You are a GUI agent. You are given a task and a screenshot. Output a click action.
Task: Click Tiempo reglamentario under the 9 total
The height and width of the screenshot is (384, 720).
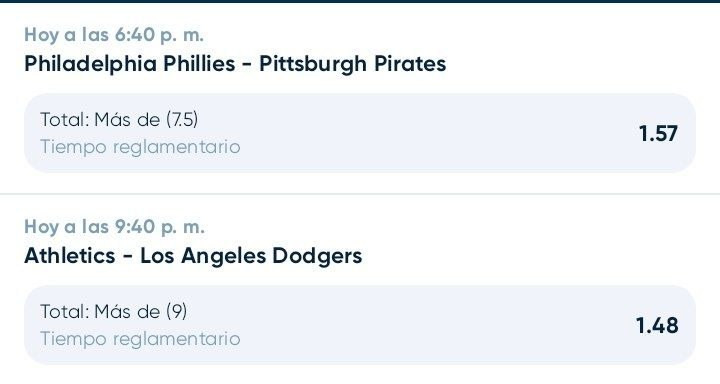coord(141,339)
